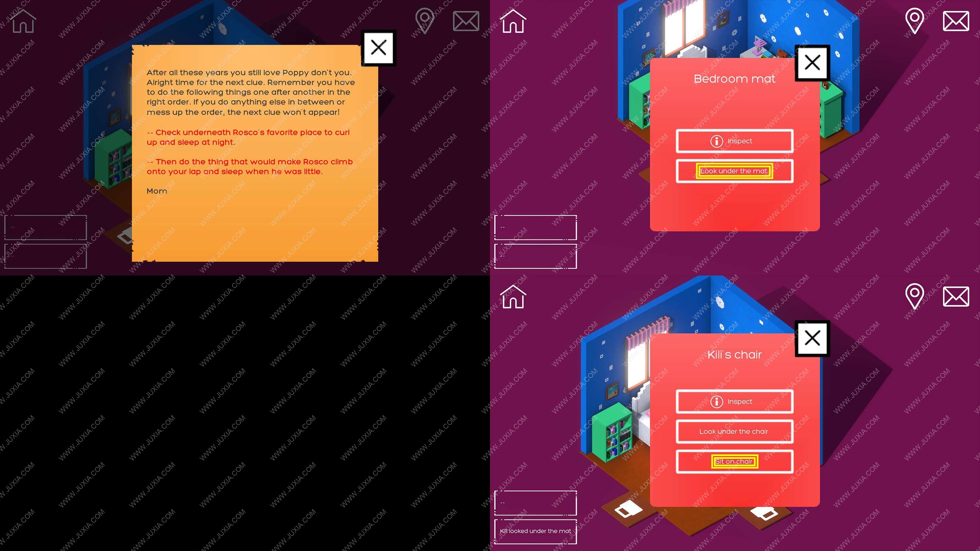This screenshot has height=551, width=980.
Task: Click the envelope icon top right
Action: coord(956,20)
